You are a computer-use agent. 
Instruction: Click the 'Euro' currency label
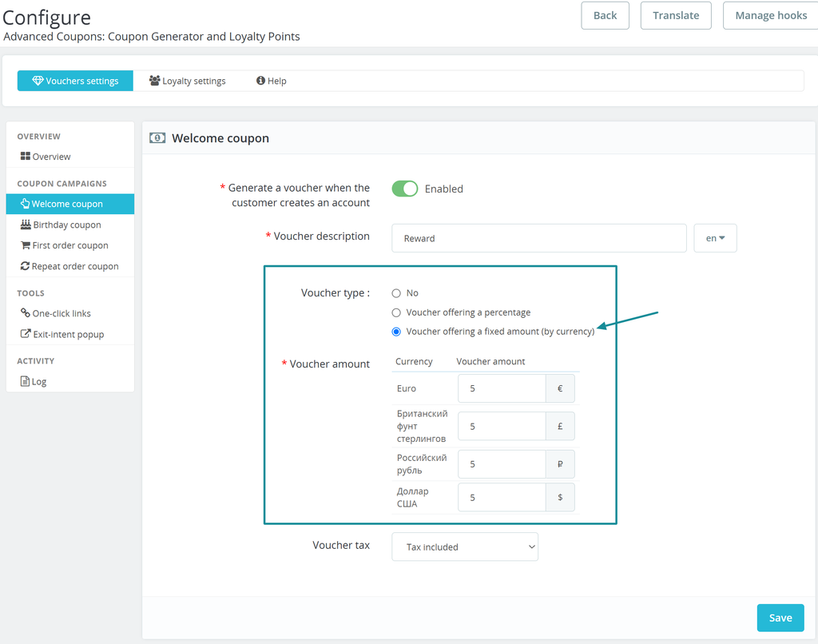click(x=407, y=388)
